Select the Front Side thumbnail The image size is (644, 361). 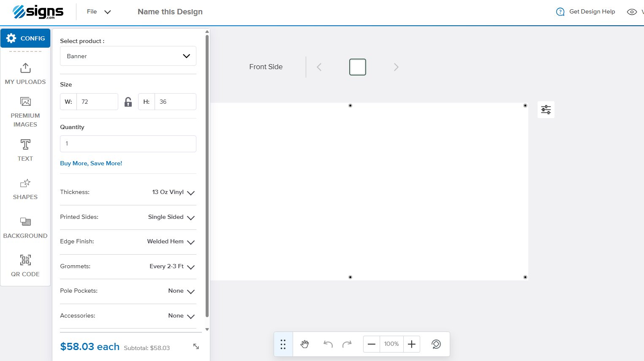pyautogui.click(x=358, y=67)
